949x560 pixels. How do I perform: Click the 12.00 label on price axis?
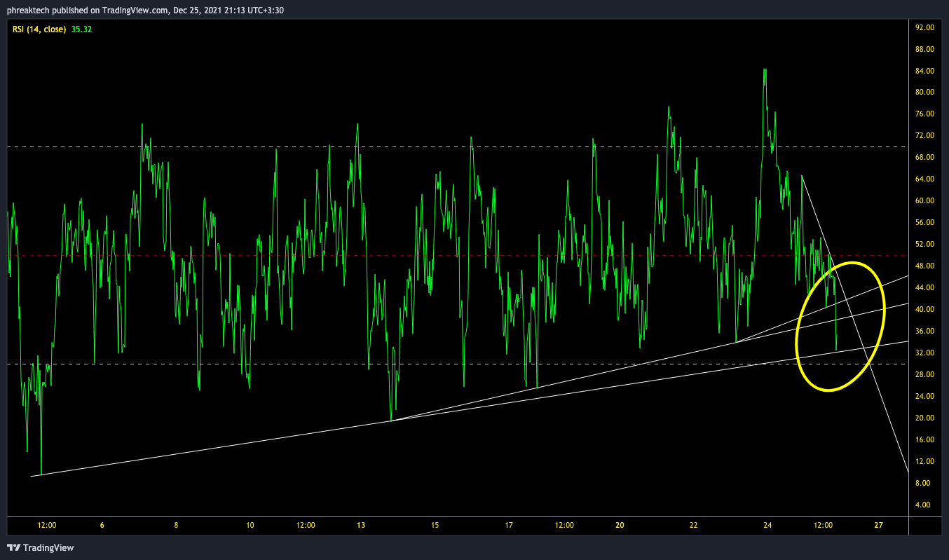(x=925, y=461)
